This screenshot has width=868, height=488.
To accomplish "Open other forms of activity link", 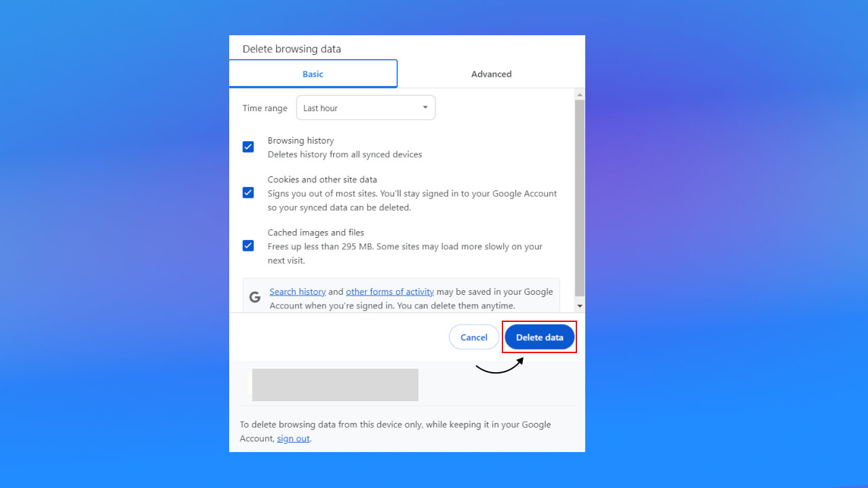I will pyautogui.click(x=390, y=291).
